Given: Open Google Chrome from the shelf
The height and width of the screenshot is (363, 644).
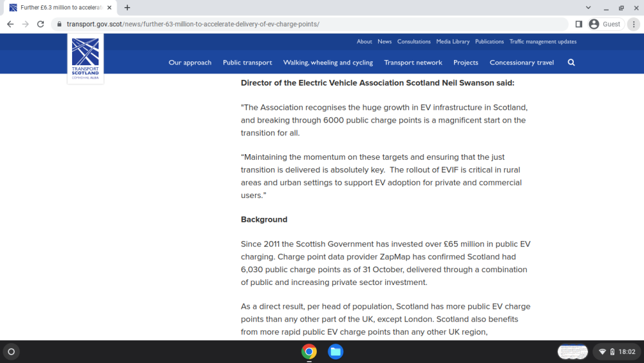Looking at the screenshot, I should point(309,352).
